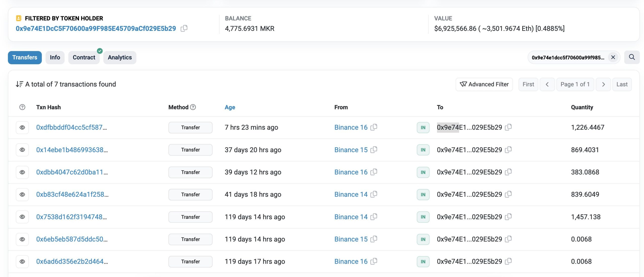Viewport: 644px width, 277px height.
Task: Open the Analytics tab
Action: click(120, 58)
